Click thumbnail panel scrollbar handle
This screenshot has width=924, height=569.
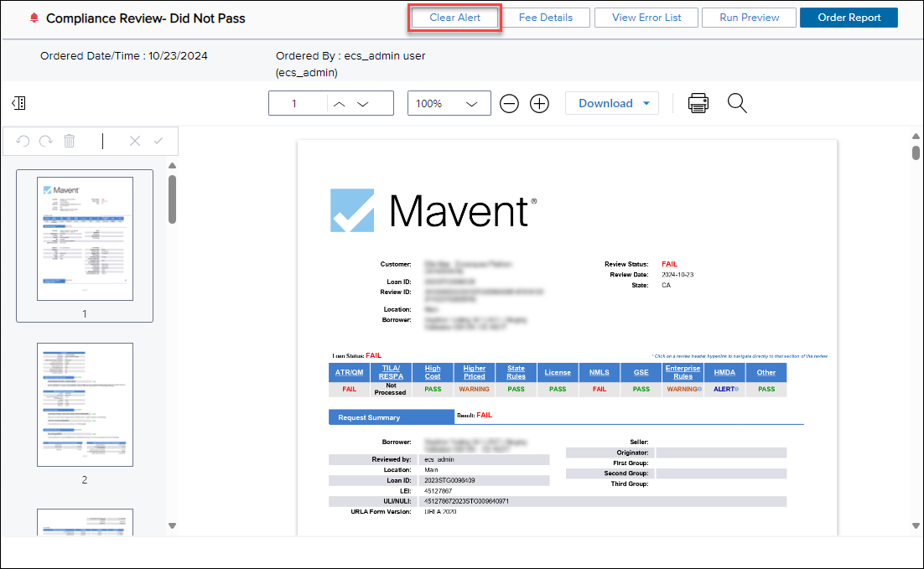(x=172, y=199)
